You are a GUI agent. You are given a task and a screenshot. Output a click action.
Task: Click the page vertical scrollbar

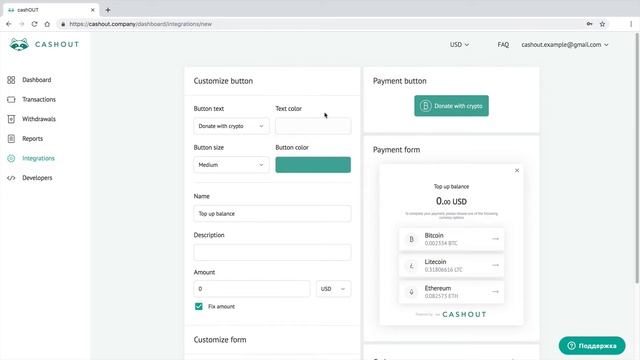(637, 158)
